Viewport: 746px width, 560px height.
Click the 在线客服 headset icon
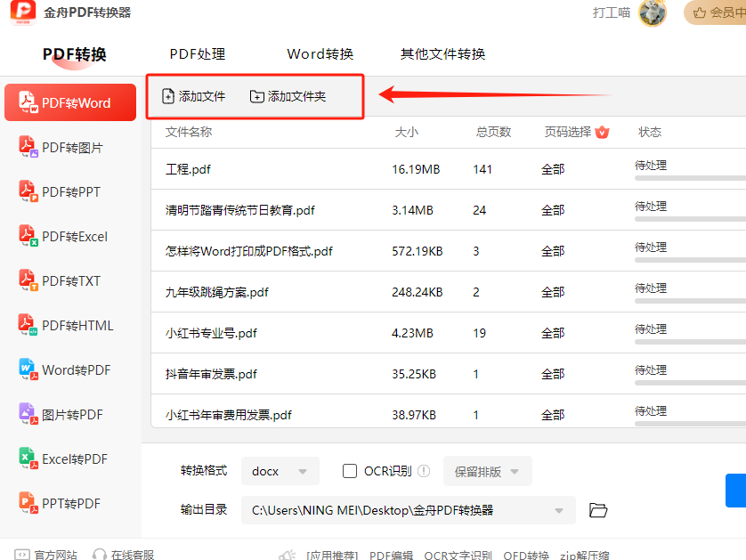point(100,555)
